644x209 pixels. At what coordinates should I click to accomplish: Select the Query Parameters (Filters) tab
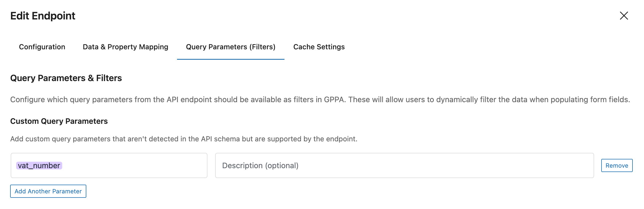click(230, 47)
